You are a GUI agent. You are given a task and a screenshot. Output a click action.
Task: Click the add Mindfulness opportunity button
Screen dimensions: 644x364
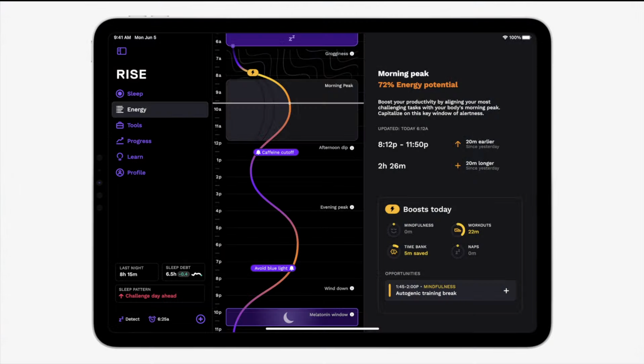pos(506,291)
